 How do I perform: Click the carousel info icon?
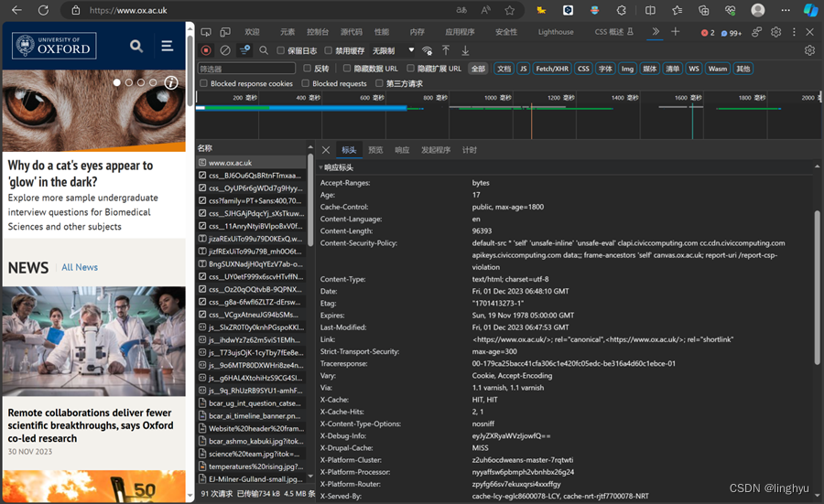(x=171, y=82)
